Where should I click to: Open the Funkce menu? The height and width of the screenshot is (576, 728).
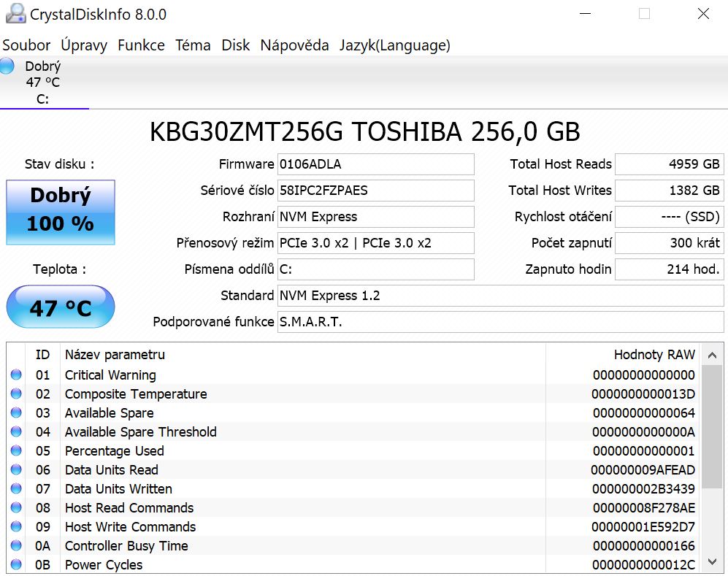tap(141, 45)
